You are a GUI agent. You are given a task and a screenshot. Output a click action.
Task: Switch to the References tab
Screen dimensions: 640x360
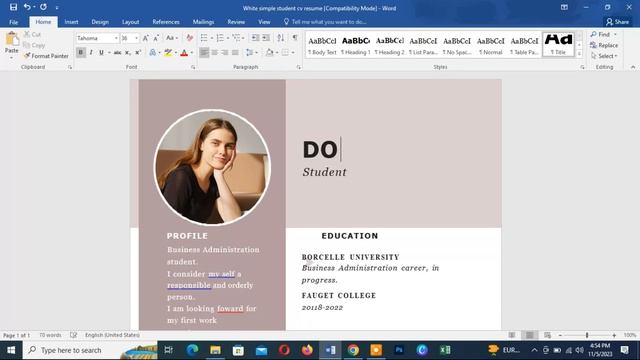(166, 22)
